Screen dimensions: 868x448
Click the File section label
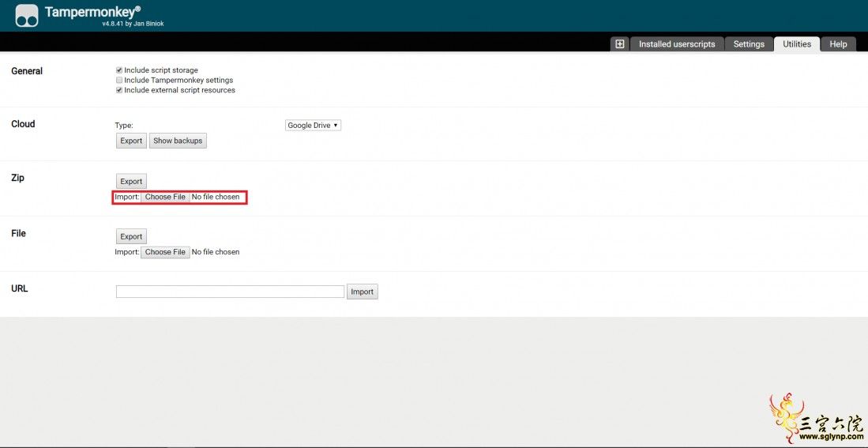(18, 234)
